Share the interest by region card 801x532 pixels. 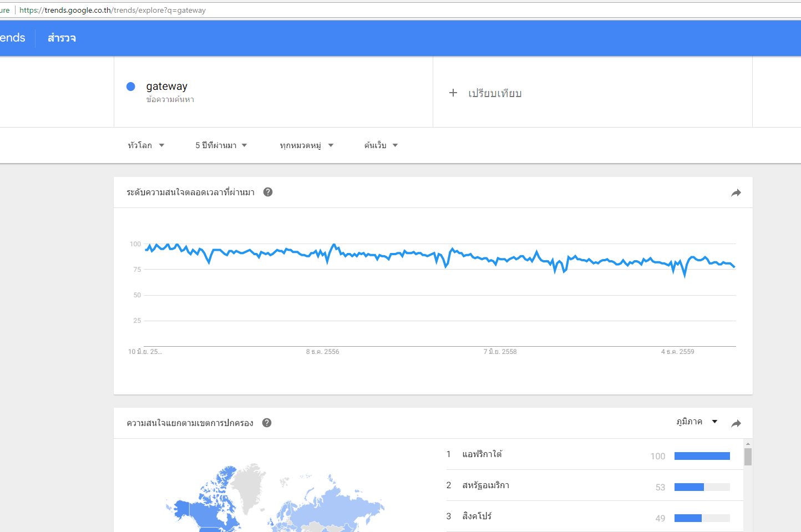[736, 423]
